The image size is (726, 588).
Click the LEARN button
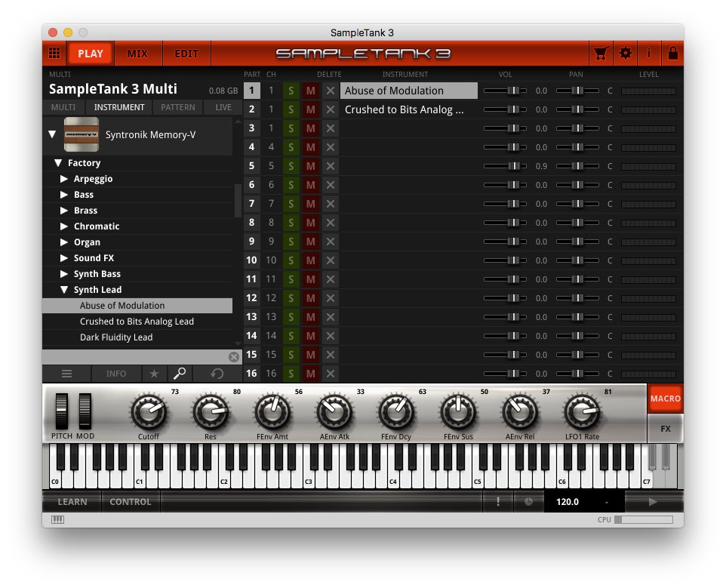72,502
